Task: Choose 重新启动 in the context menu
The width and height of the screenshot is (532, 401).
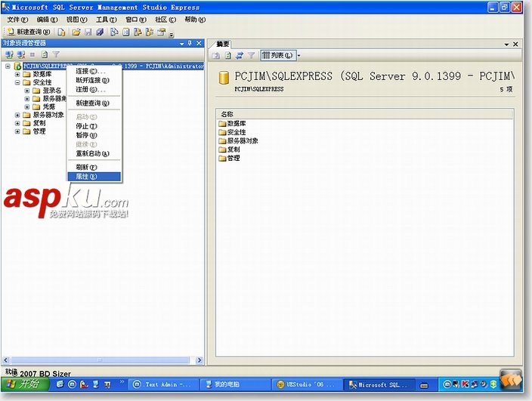Action: pyautogui.click(x=94, y=153)
